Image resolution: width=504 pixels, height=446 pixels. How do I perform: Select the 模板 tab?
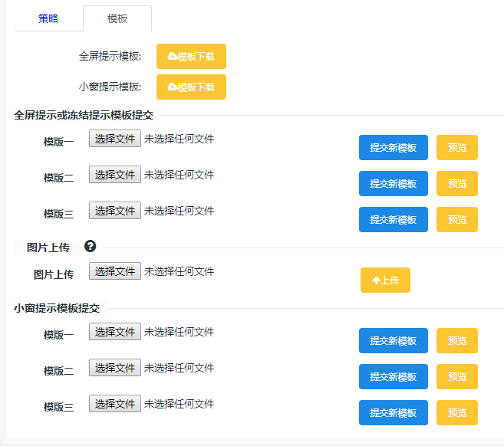pyautogui.click(x=117, y=18)
